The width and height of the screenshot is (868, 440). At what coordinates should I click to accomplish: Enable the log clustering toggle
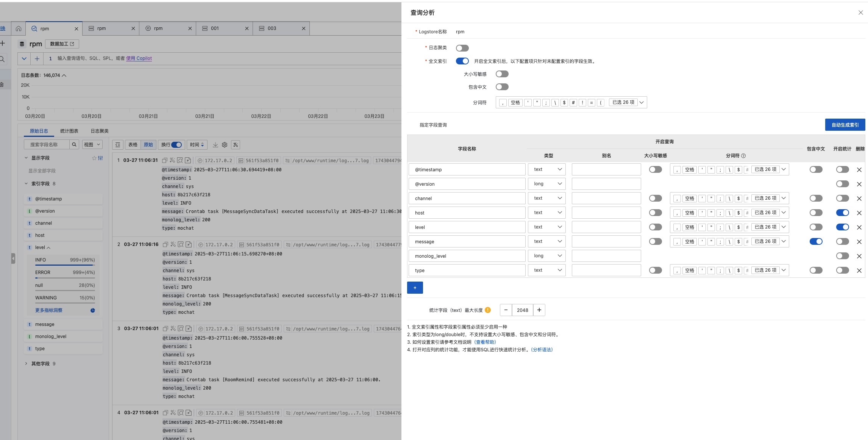(462, 48)
